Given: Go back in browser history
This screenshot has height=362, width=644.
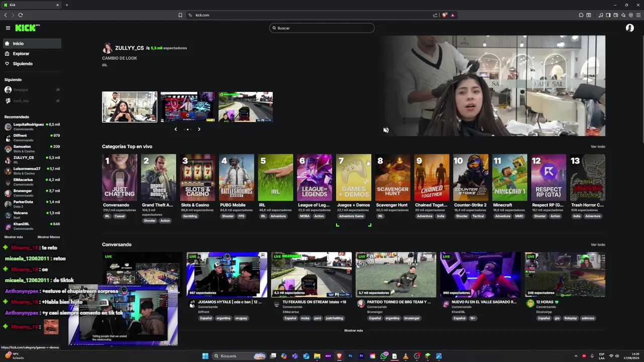Looking at the screenshot, I should click(x=6, y=15).
